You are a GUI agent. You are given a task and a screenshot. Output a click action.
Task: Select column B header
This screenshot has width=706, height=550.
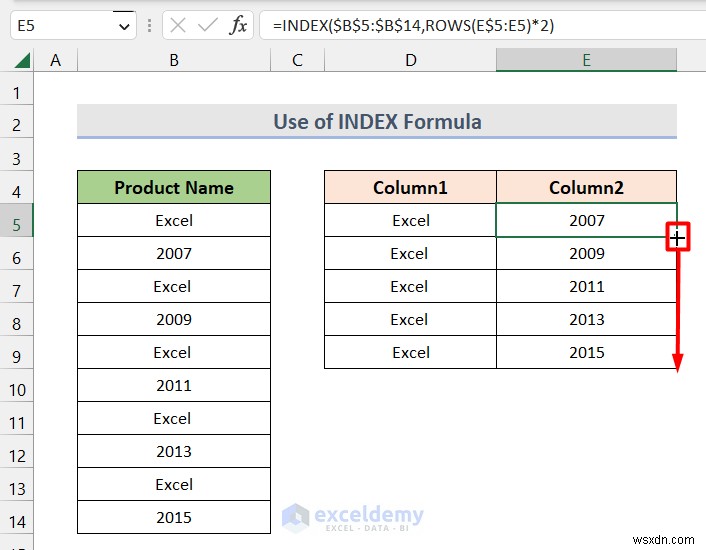(174, 60)
